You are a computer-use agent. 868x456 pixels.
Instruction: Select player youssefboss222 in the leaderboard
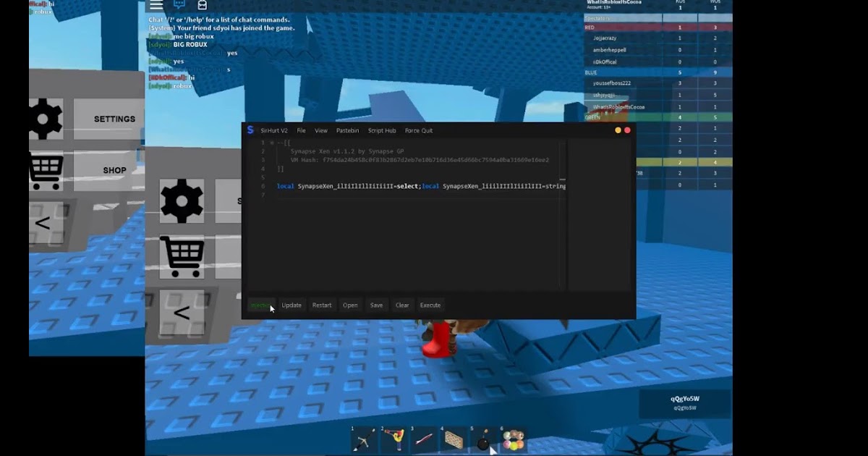point(658,83)
